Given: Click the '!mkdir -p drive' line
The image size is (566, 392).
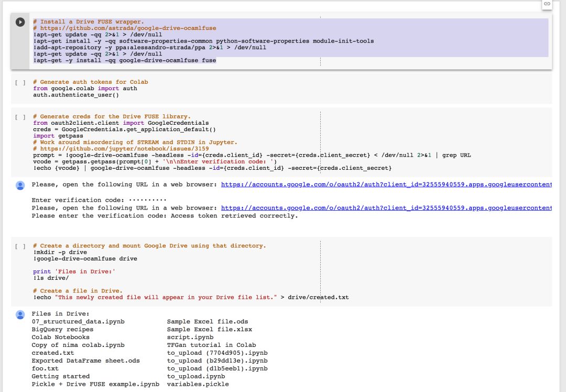Looking at the screenshot, I should (60, 252).
